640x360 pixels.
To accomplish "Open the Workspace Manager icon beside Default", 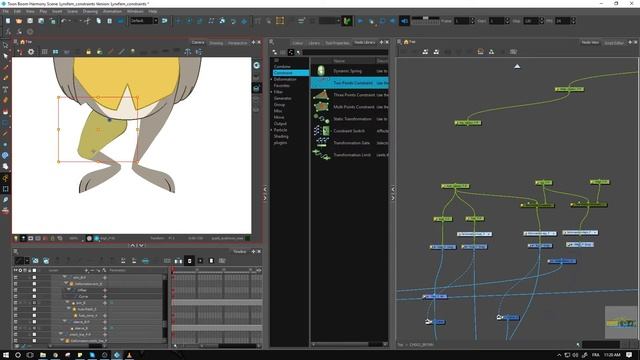I will coord(164,21).
